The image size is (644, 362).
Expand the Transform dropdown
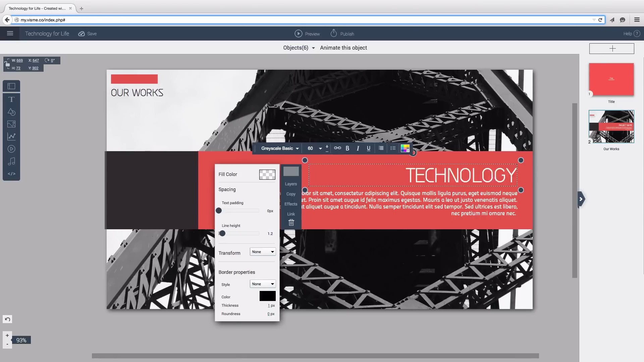click(262, 251)
